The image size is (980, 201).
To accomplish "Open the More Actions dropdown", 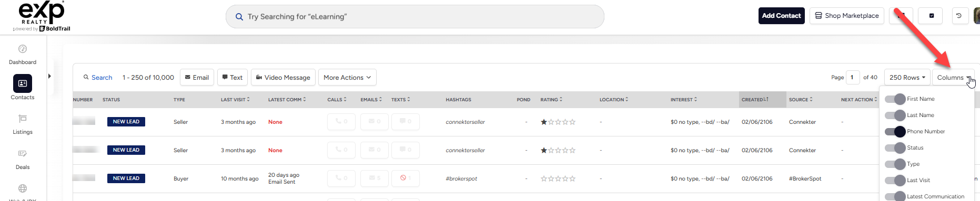I will pos(347,78).
